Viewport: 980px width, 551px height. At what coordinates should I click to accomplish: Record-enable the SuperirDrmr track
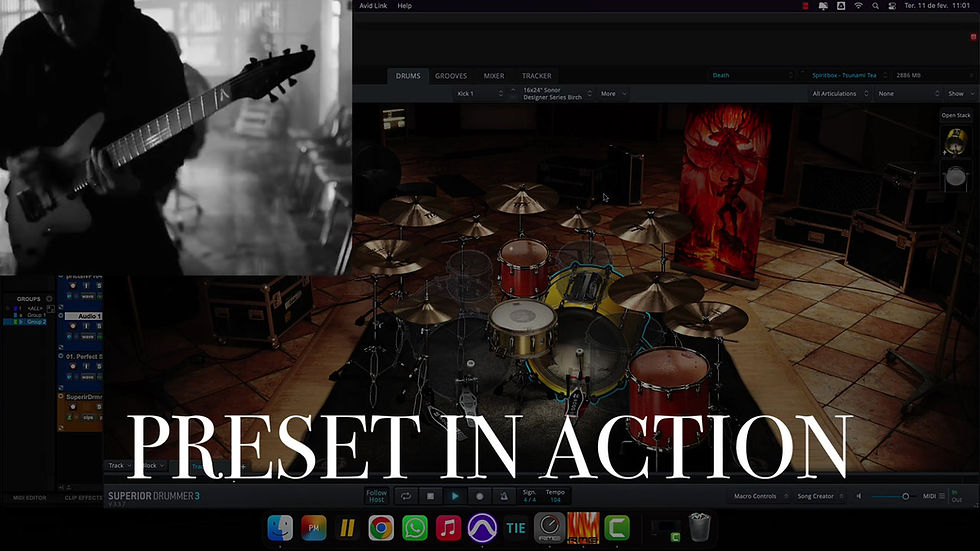[72, 407]
